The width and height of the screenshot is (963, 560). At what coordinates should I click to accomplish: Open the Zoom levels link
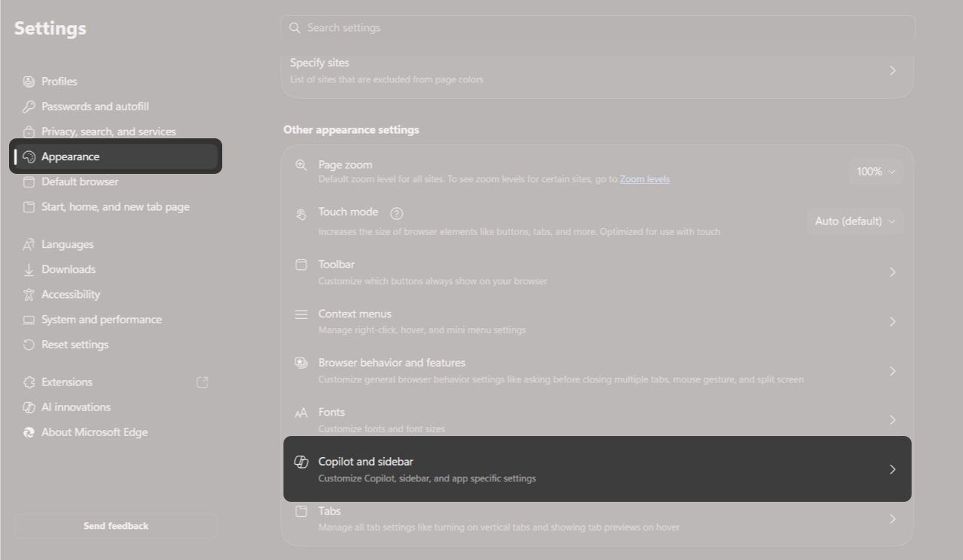[x=644, y=178]
